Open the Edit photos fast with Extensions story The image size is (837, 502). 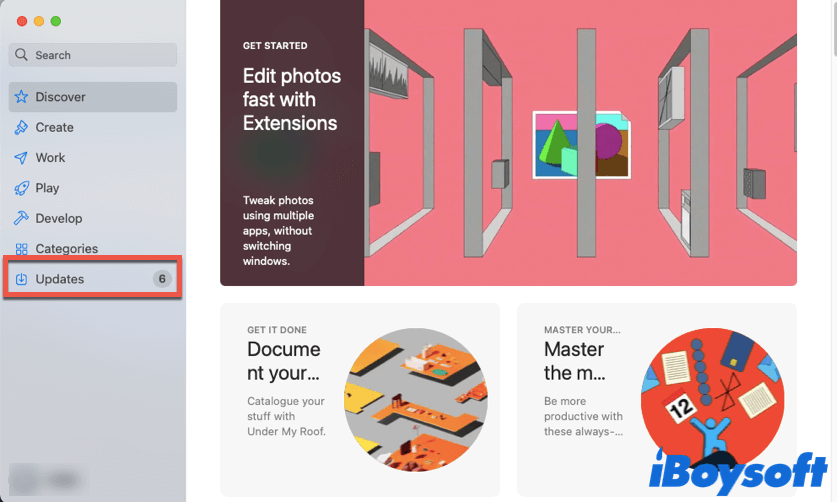(508, 142)
